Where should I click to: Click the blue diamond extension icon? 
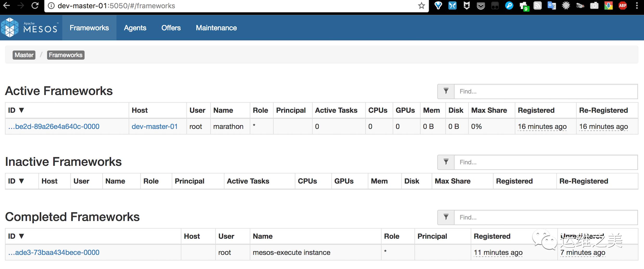coord(438,6)
